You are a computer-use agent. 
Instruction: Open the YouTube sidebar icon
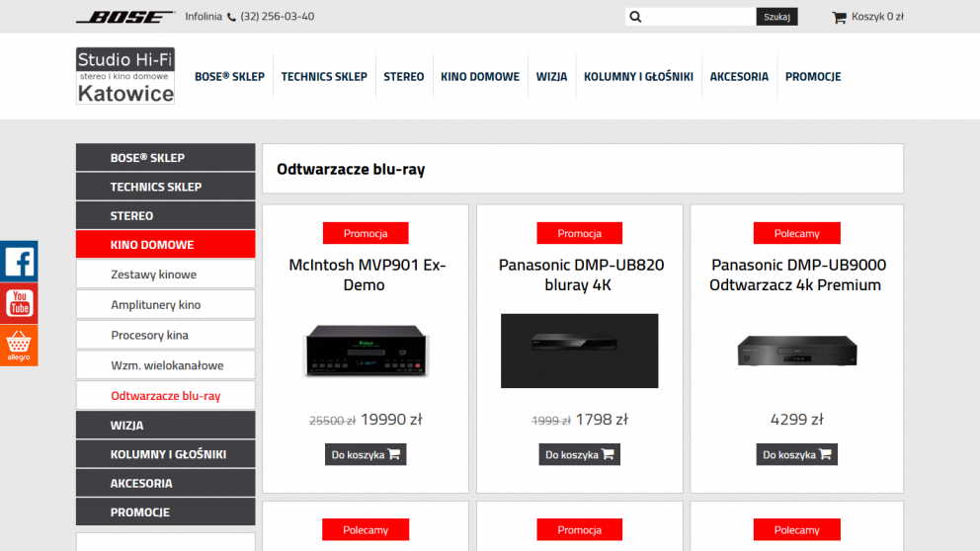(19, 303)
